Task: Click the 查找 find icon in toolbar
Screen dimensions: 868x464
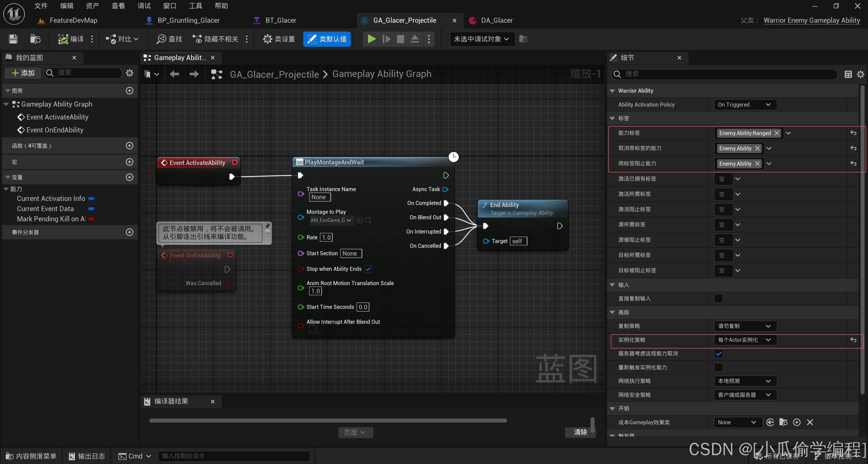Action: [x=161, y=39]
